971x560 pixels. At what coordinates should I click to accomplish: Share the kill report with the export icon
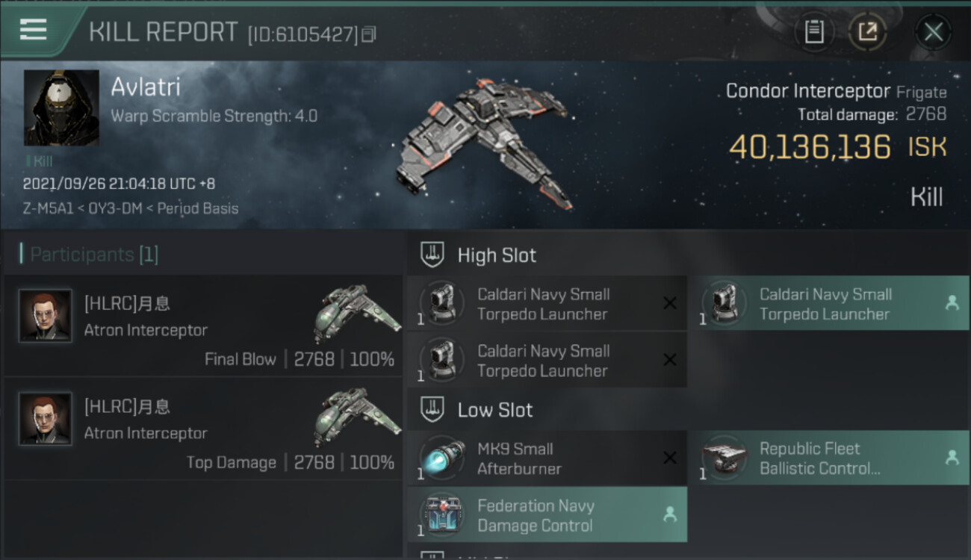(867, 32)
